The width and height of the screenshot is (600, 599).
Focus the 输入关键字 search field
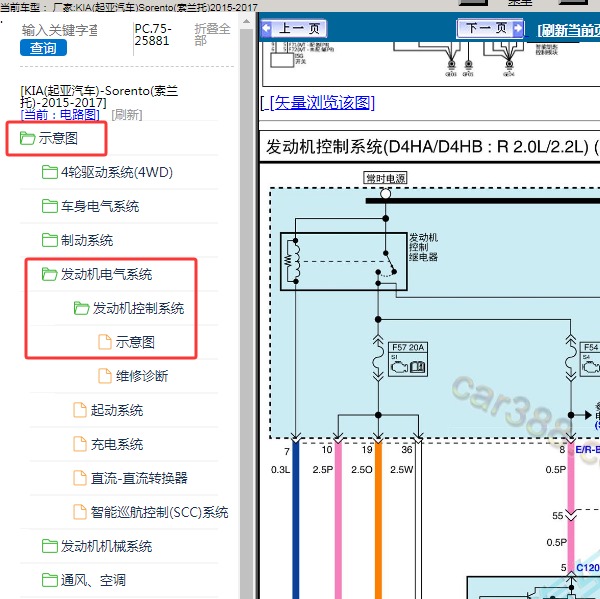point(60,30)
